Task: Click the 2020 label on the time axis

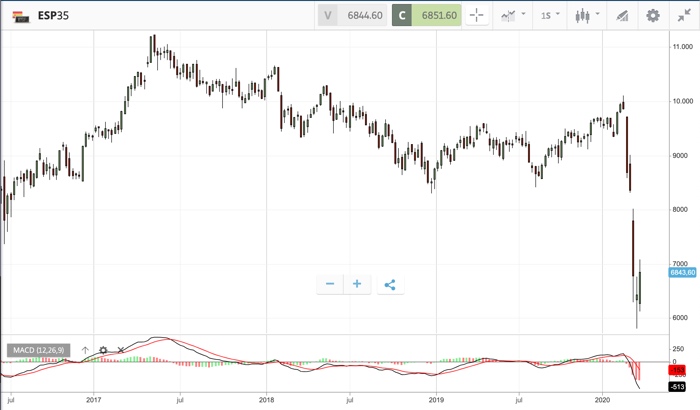Action: point(603,400)
